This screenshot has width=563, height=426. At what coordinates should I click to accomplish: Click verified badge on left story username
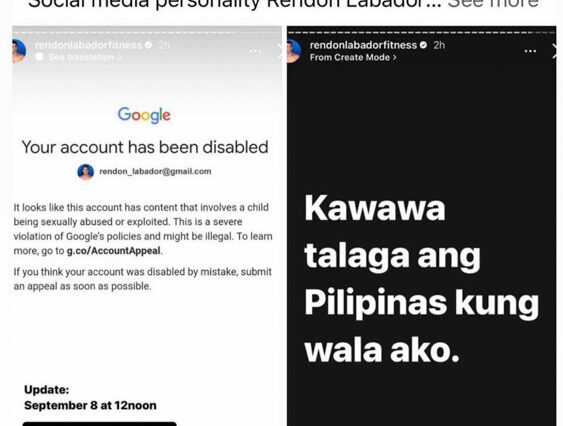[x=148, y=45]
